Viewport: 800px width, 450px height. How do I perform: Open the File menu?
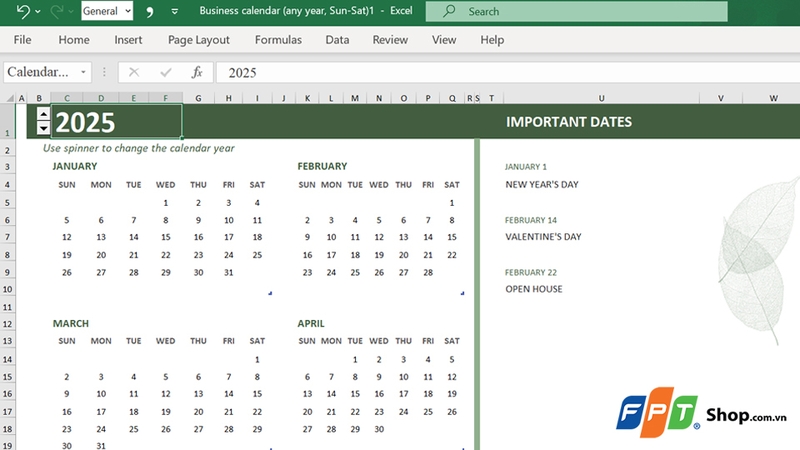(22, 40)
